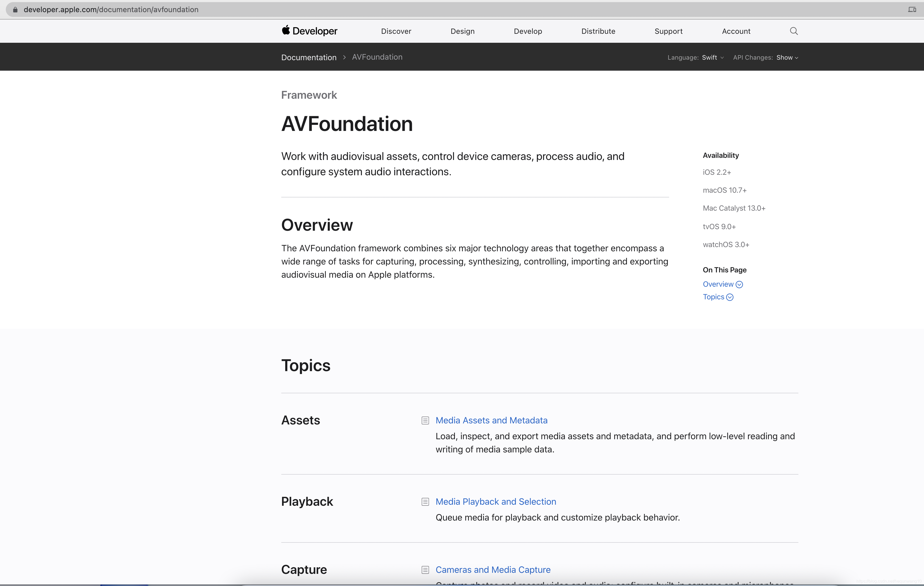The width and height of the screenshot is (924, 586).
Task: Click the article icon beside Media Playback and Selection
Action: tap(425, 502)
